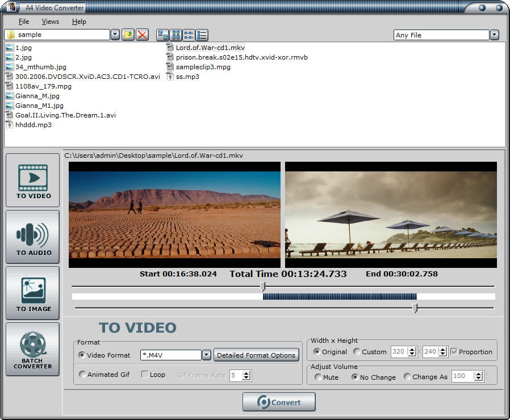Click the Detailed Format Options button
Viewport: 510px width, 420px height.
coord(256,355)
